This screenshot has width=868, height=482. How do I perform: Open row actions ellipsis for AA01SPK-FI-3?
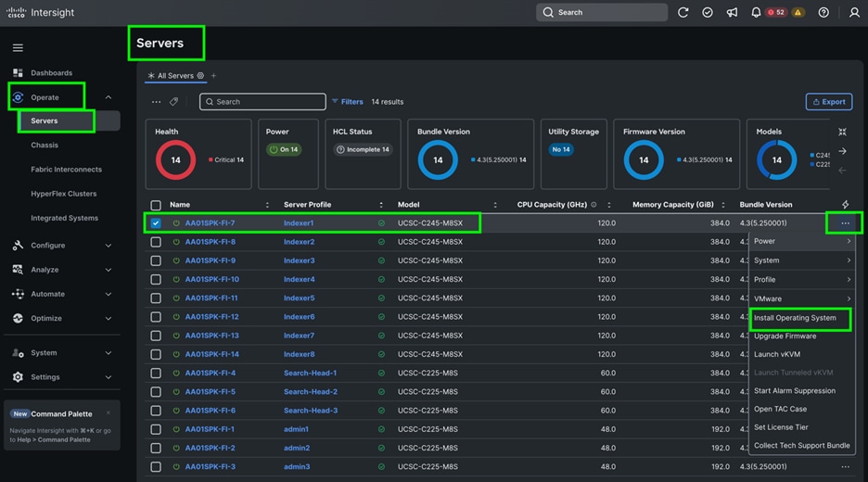coord(846,466)
